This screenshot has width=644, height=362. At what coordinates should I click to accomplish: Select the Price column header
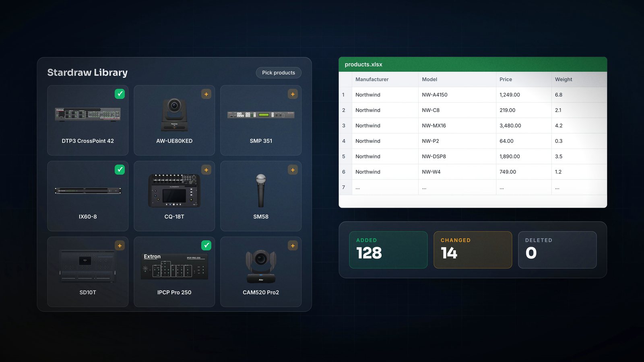[x=524, y=79]
